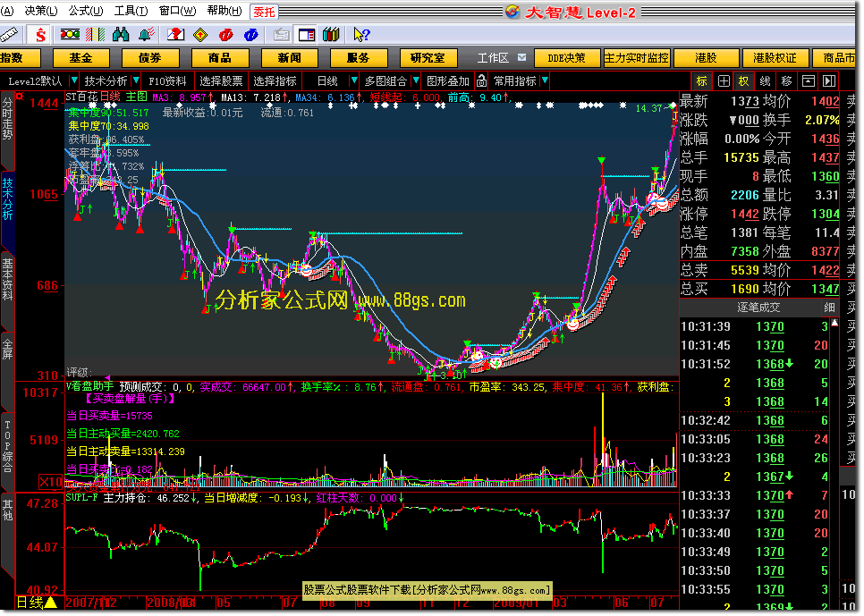864x616 pixels.
Task: Click the 新闻 yellow button
Action: 289,58
